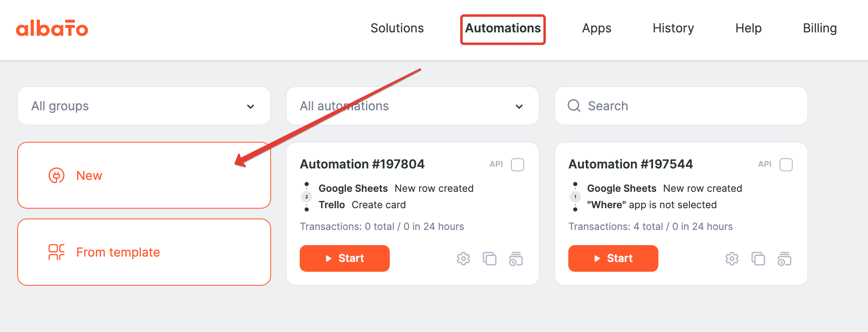The width and height of the screenshot is (868, 332).
Task: Expand the All groups dropdown
Action: tap(144, 106)
